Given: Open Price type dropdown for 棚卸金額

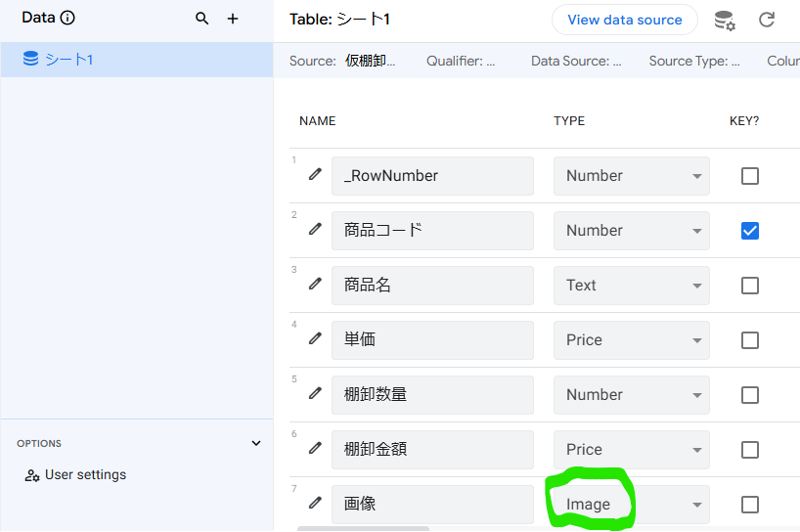Looking at the screenshot, I should pyautogui.click(x=631, y=450).
